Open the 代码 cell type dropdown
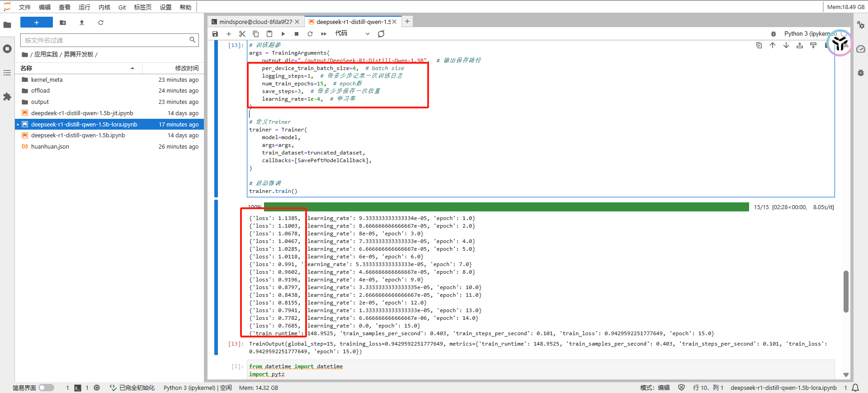The height and width of the screenshot is (393, 868). point(352,34)
